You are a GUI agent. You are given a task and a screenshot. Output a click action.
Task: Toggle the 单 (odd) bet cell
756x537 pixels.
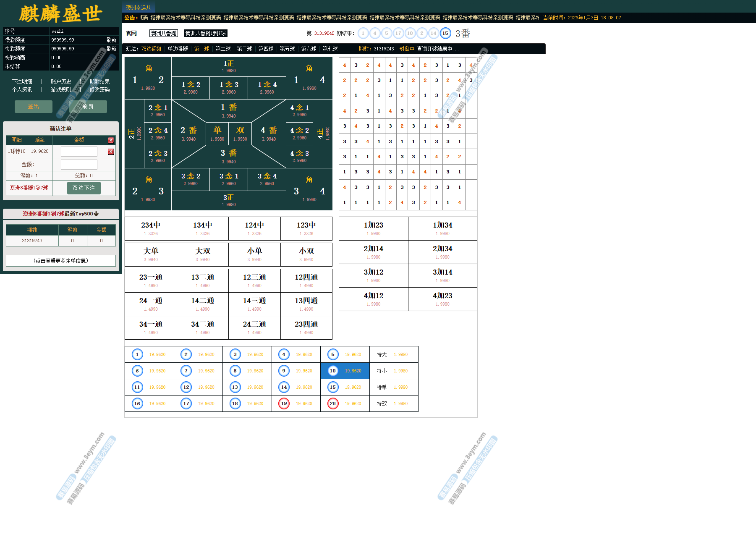[x=217, y=133]
